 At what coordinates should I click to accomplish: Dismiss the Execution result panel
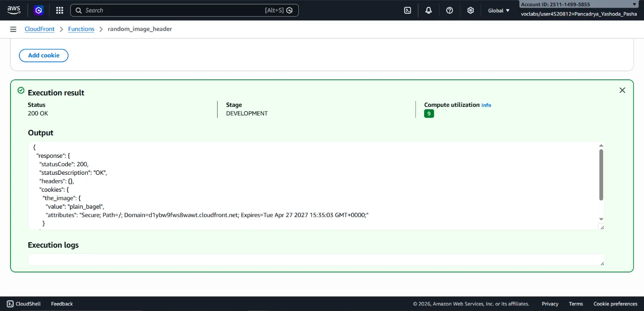(622, 90)
